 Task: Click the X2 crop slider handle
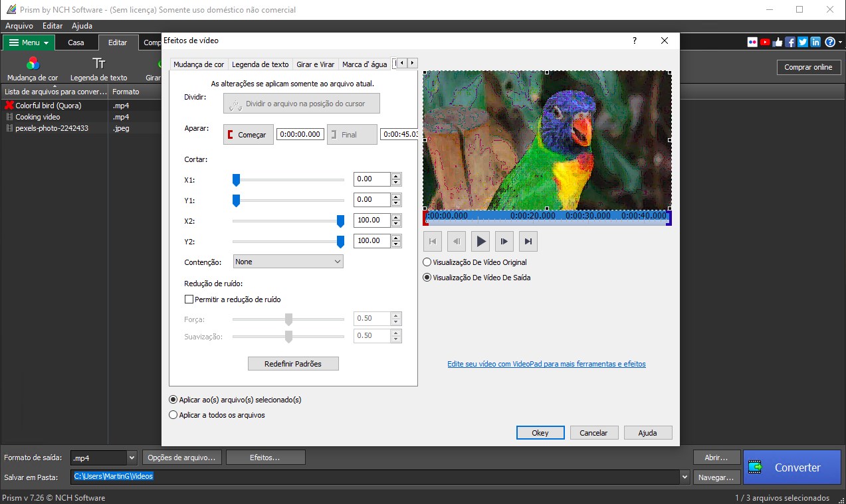coord(341,220)
